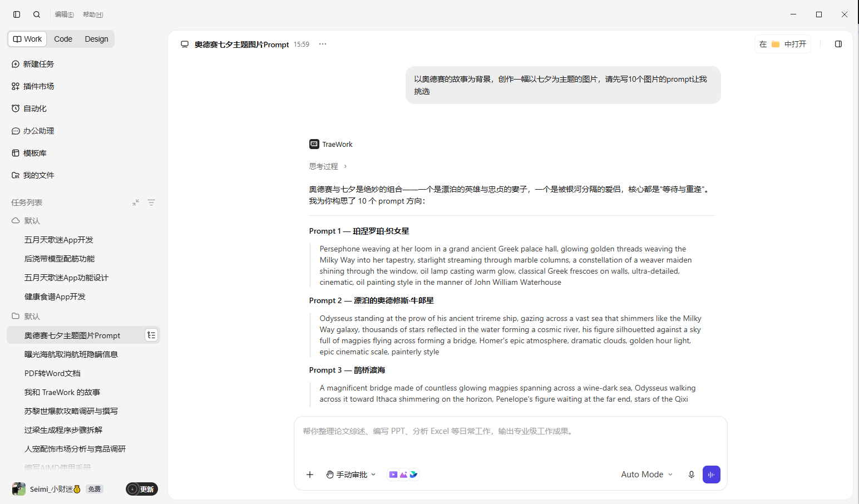The height and width of the screenshot is (504, 859).
Task: Open the Auto Mode dropdown
Action: [647, 475]
